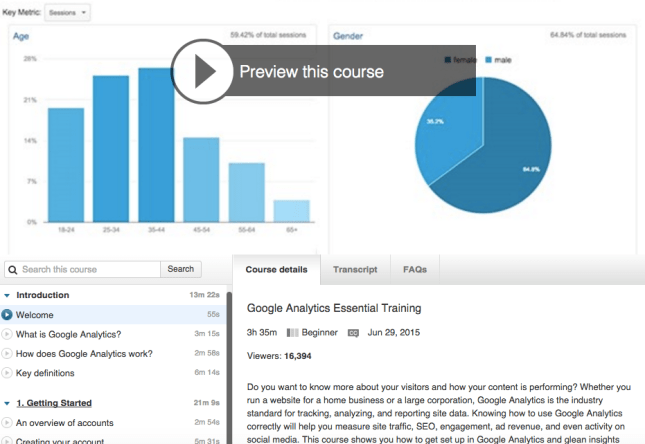The image size is (645, 444).
Task: Click play icon next to An overview of accounts
Action: 8,423
